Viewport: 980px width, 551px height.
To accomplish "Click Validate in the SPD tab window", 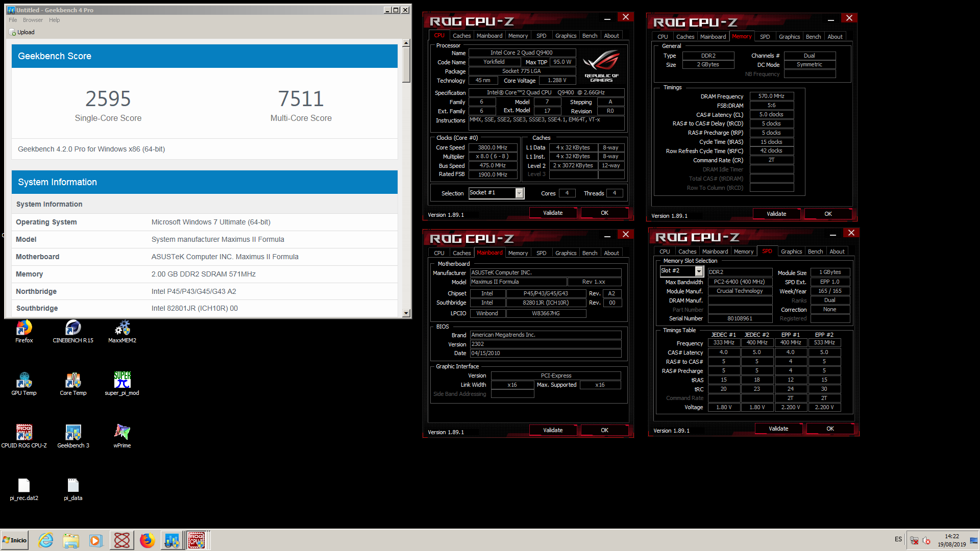I will click(778, 429).
